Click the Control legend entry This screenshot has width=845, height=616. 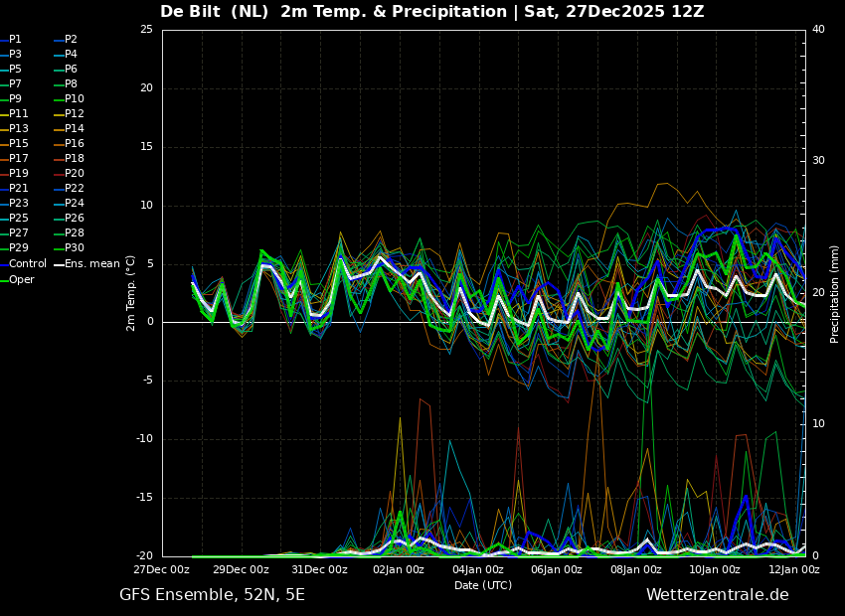[23, 264]
